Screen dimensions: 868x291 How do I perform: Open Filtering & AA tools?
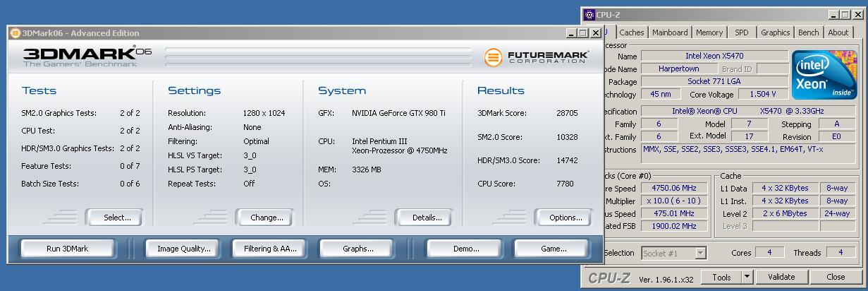tap(270, 249)
